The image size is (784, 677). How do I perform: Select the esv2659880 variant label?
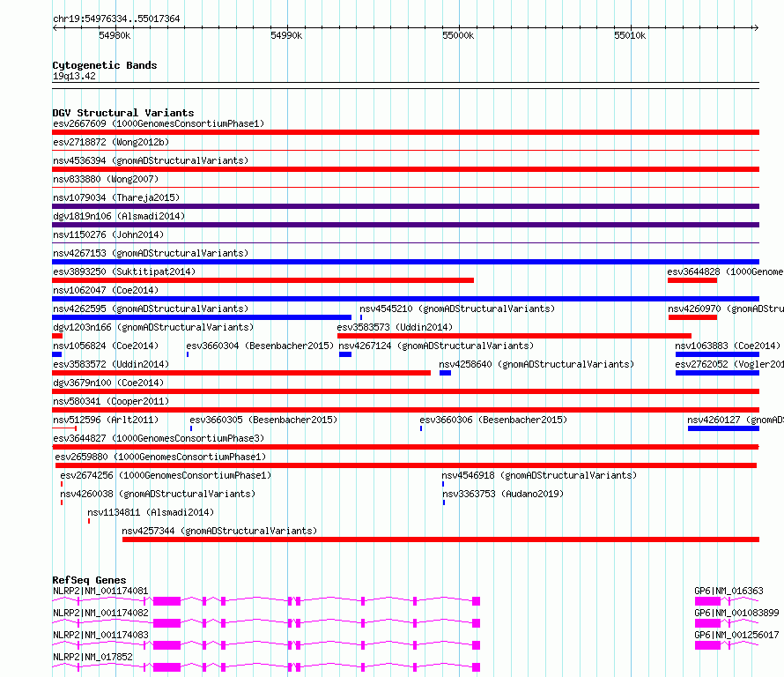click(160, 457)
